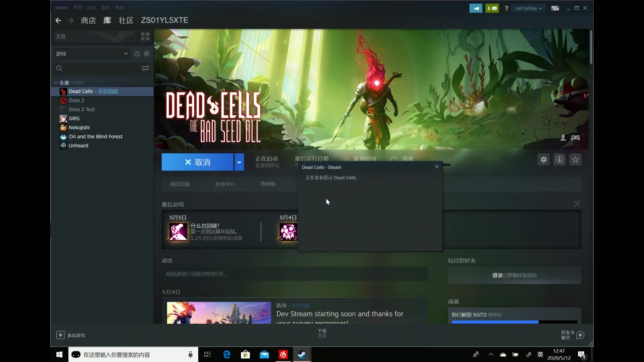The width and height of the screenshot is (644, 362).
Task: Collapse the 全部 games category
Action: click(56, 82)
